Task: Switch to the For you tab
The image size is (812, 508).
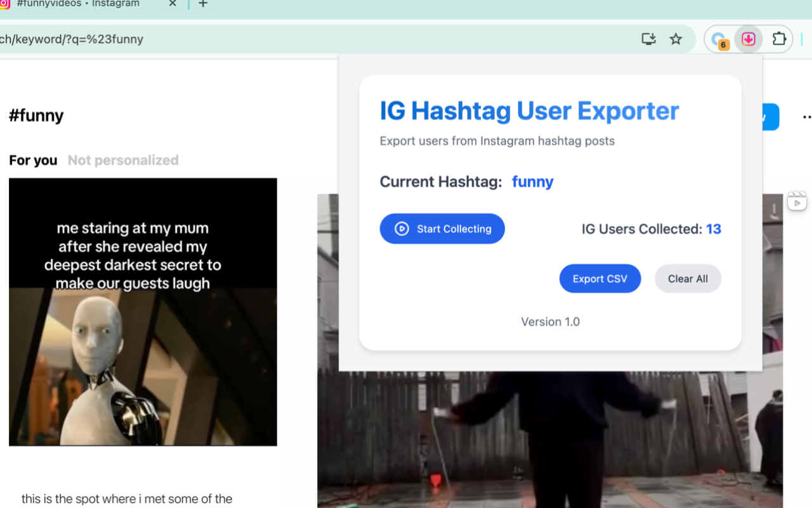Action: [x=32, y=160]
